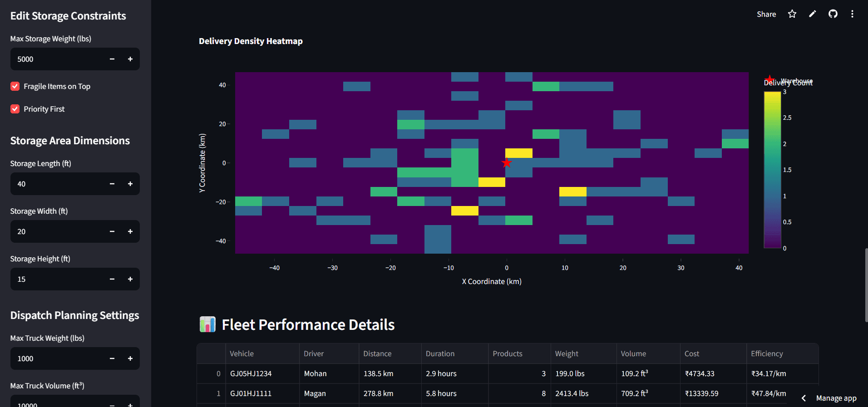The height and width of the screenshot is (407, 868).
Task: Decrease Max Truck Weight with minus
Action: click(x=112, y=358)
